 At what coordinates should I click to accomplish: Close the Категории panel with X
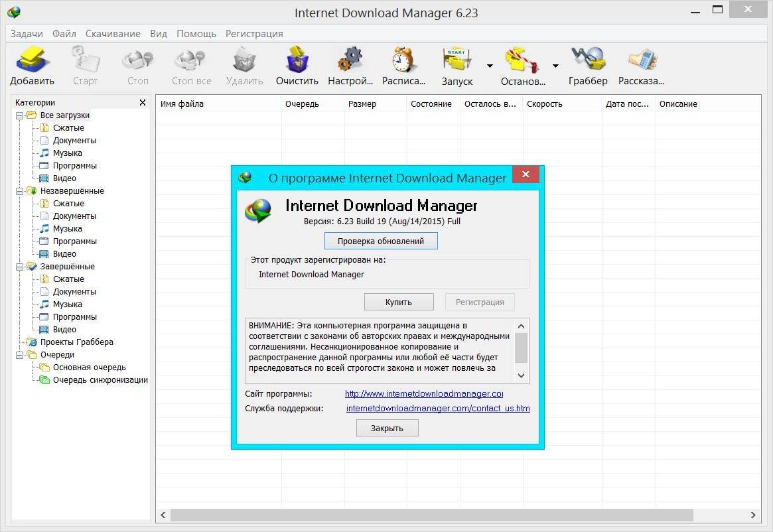click(143, 103)
